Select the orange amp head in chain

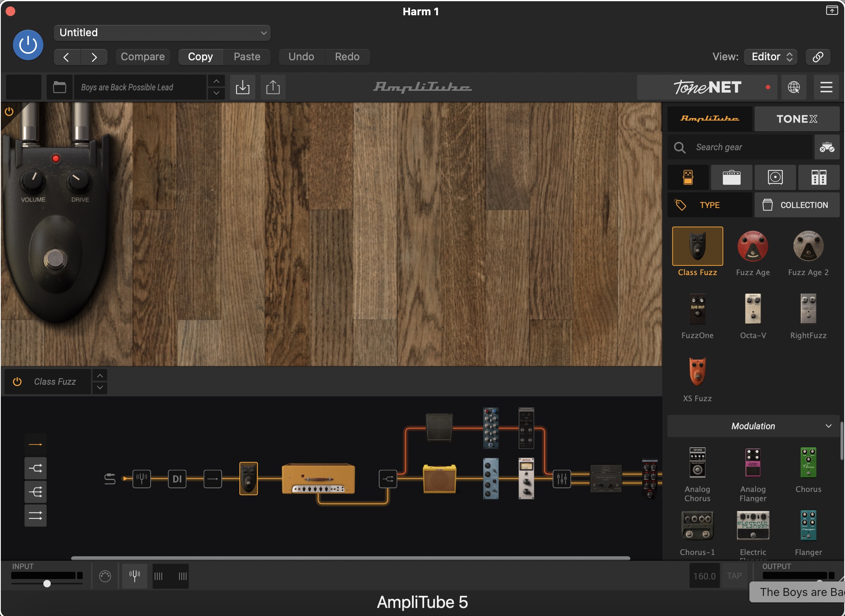tap(318, 478)
